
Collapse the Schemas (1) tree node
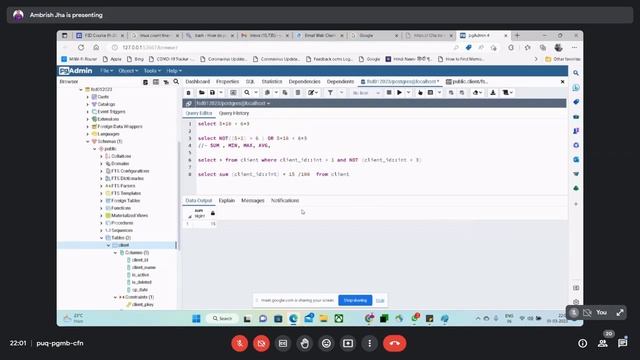point(87,141)
